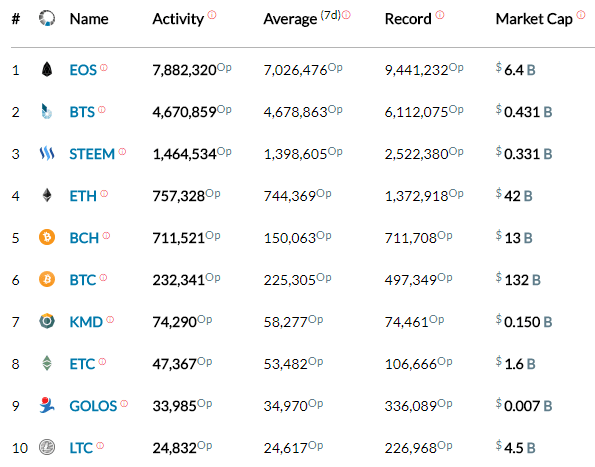The height and width of the screenshot is (467, 595).
Task: Click the Bitcoin BTC orange icon
Action: click(47, 280)
